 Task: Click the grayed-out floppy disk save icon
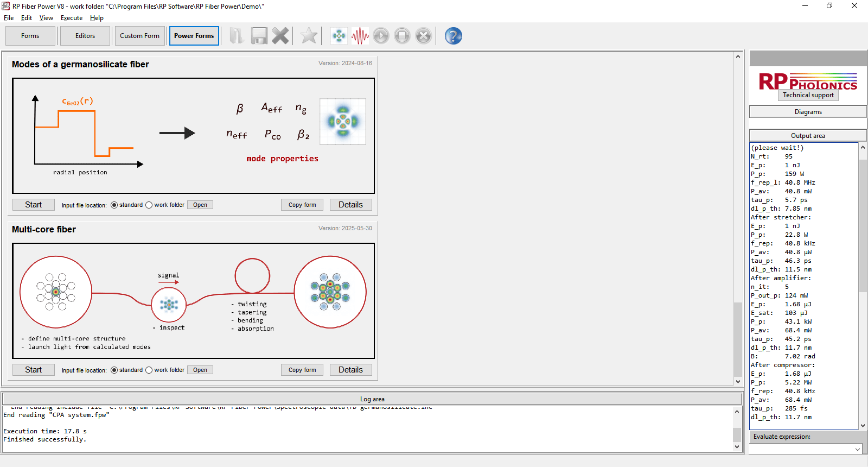point(259,36)
